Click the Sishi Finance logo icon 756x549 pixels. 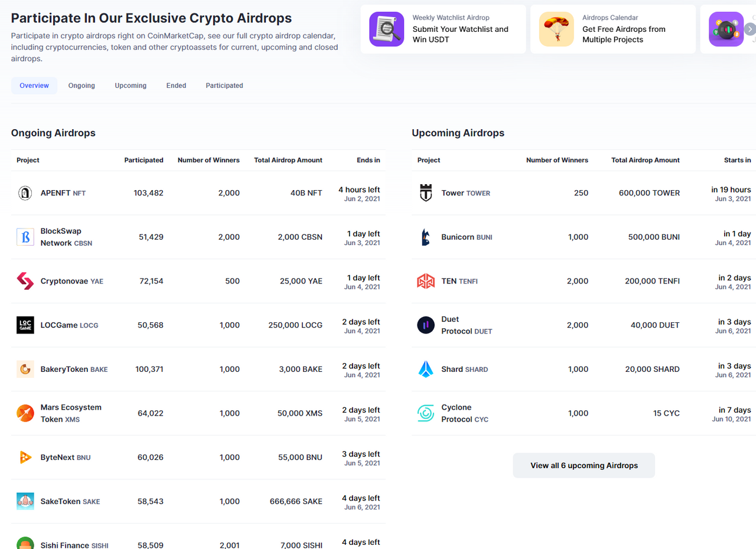(25, 543)
